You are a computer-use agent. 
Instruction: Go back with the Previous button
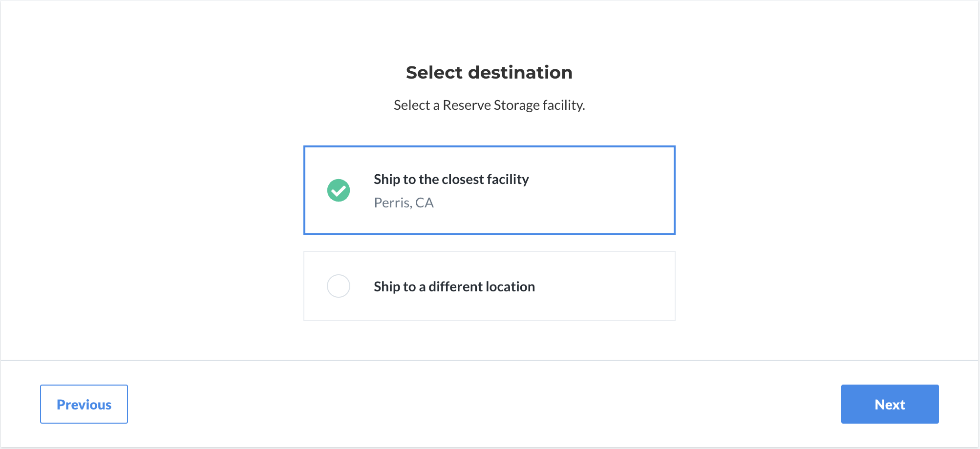pyautogui.click(x=84, y=404)
